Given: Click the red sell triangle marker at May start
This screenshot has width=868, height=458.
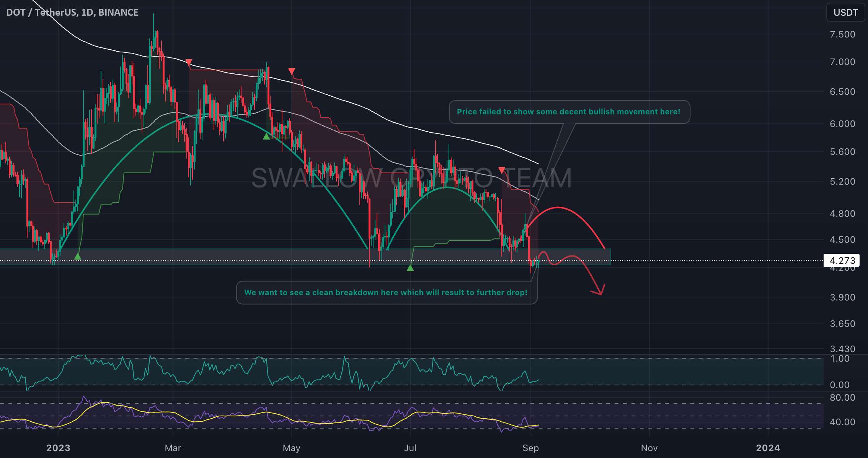Looking at the screenshot, I should point(292,71).
